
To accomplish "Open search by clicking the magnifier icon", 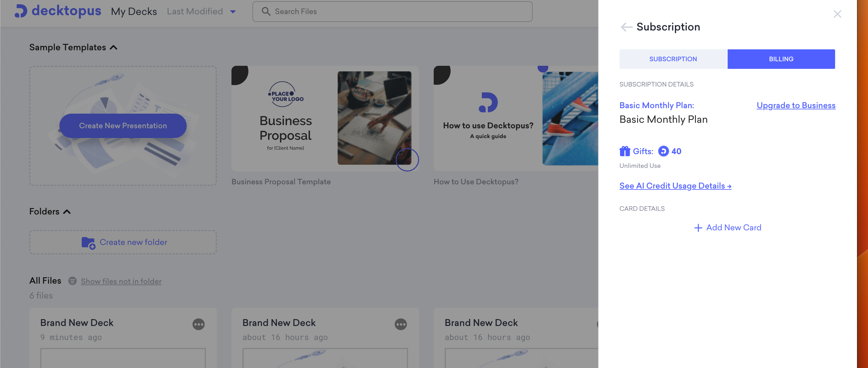I will pos(266,11).
